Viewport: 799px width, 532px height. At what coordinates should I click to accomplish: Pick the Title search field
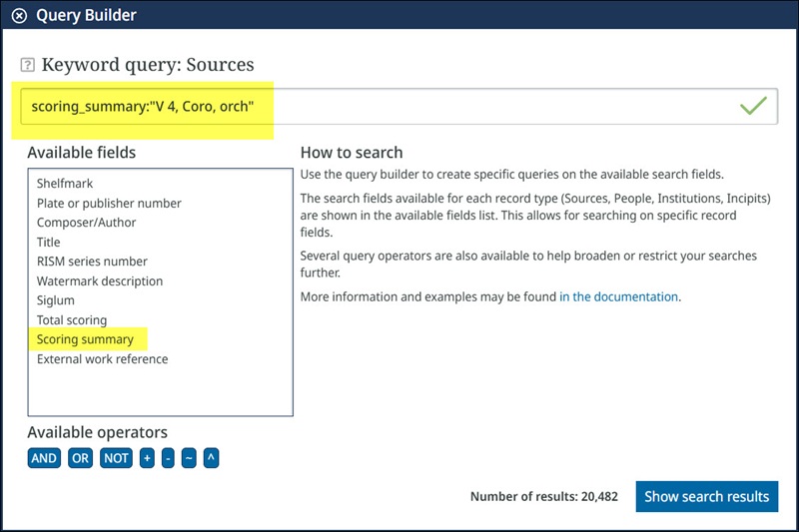(49, 243)
